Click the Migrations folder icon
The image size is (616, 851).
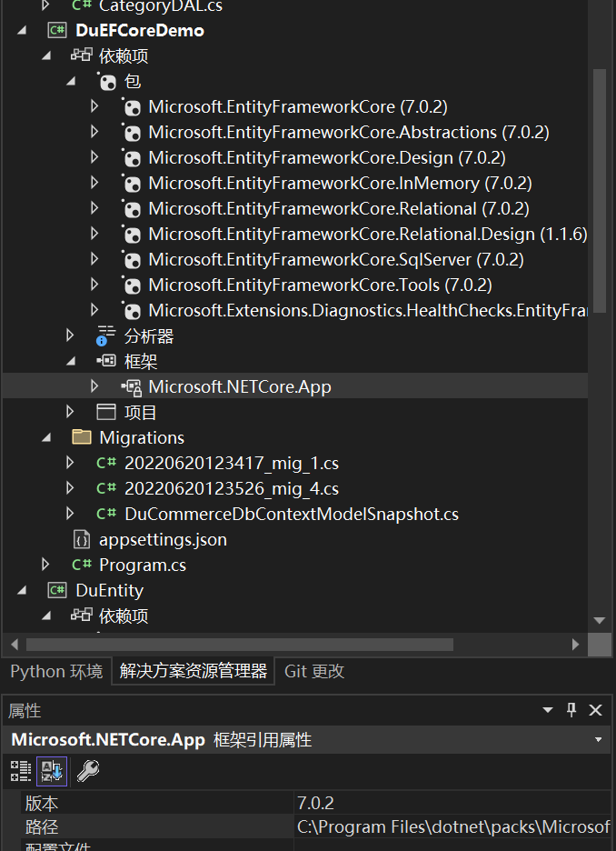coord(82,437)
